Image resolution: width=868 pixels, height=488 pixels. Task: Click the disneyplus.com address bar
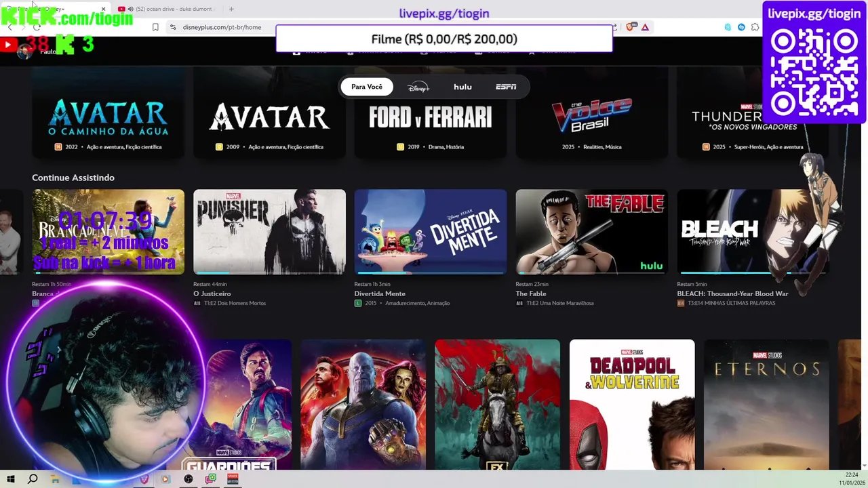coord(222,27)
